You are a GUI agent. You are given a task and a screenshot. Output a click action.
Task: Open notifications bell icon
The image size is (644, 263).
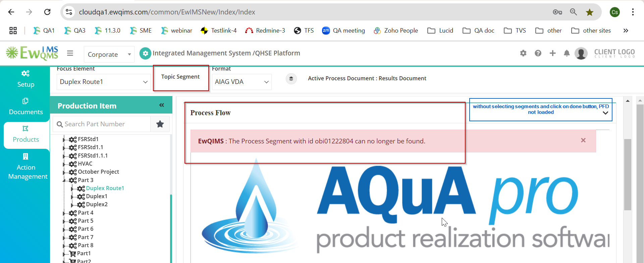[x=567, y=53]
